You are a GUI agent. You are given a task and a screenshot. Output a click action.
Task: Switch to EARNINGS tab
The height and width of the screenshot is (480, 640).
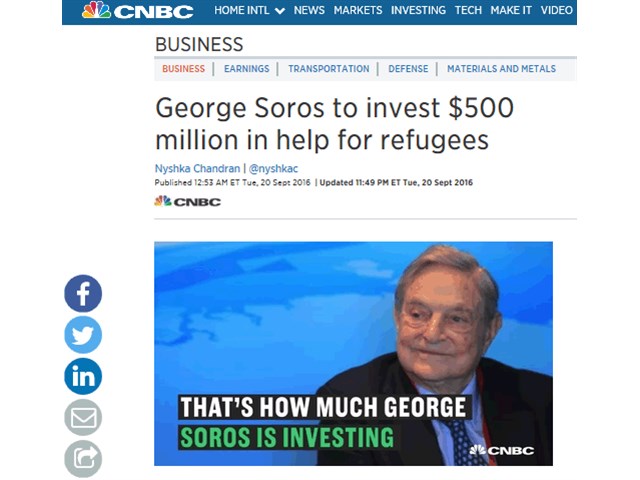[x=247, y=69]
